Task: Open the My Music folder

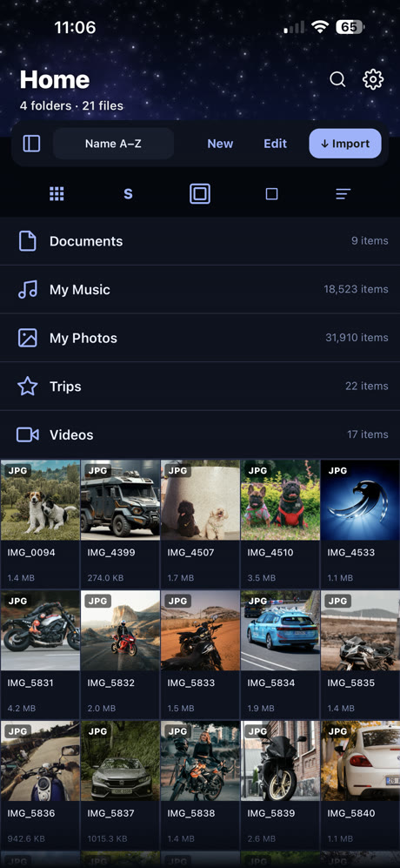Action: pos(200,290)
